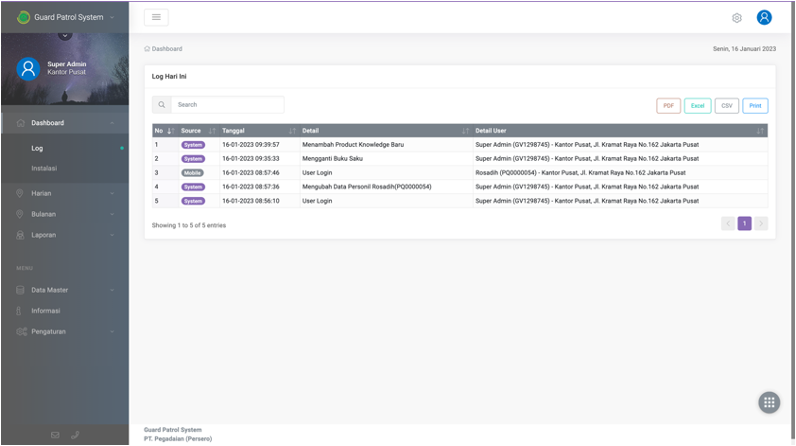Click the user profile avatar in header
This screenshot has height=446, width=796.
tap(764, 17)
